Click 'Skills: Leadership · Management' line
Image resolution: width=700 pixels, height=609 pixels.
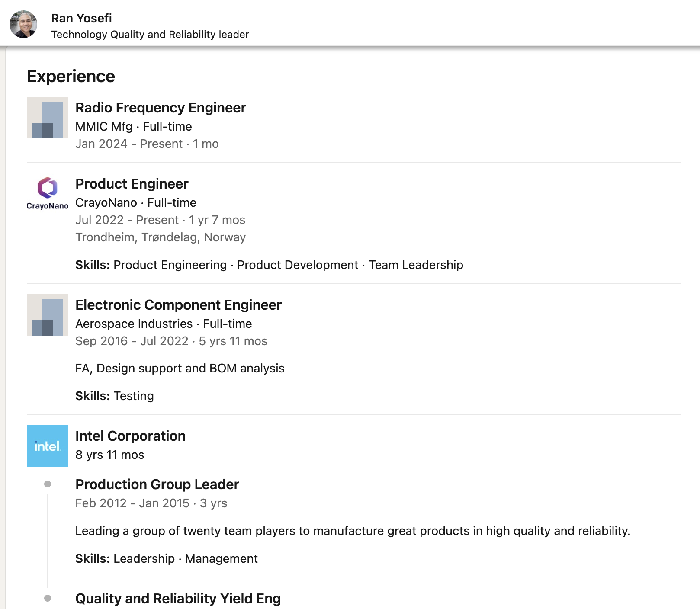(x=167, y=559)
